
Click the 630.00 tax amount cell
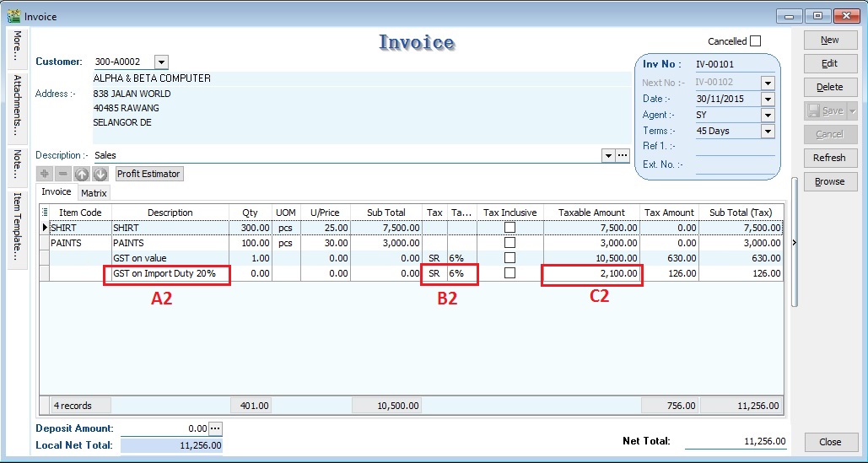coord(669,258)
